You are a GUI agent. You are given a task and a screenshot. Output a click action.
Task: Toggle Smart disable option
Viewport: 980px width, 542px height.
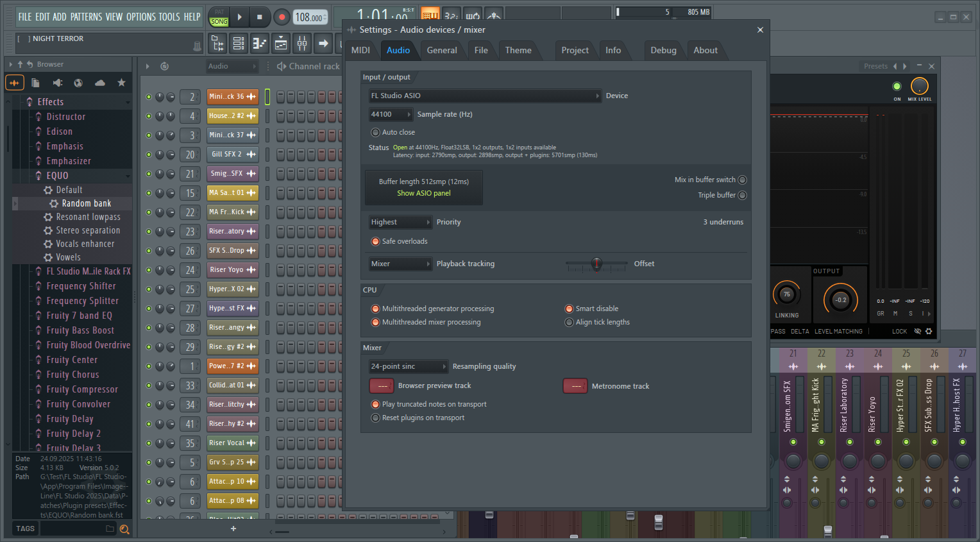pos(569,309)
